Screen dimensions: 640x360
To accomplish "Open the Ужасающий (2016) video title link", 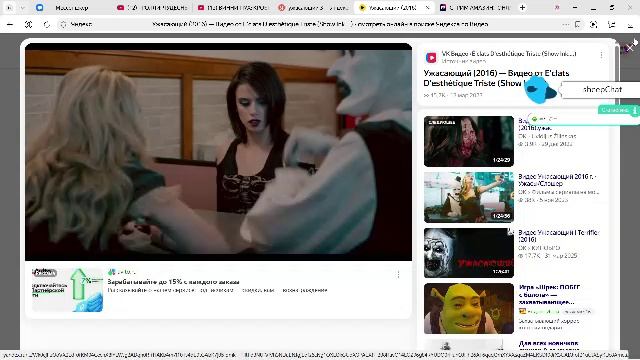I will (496, 78).
